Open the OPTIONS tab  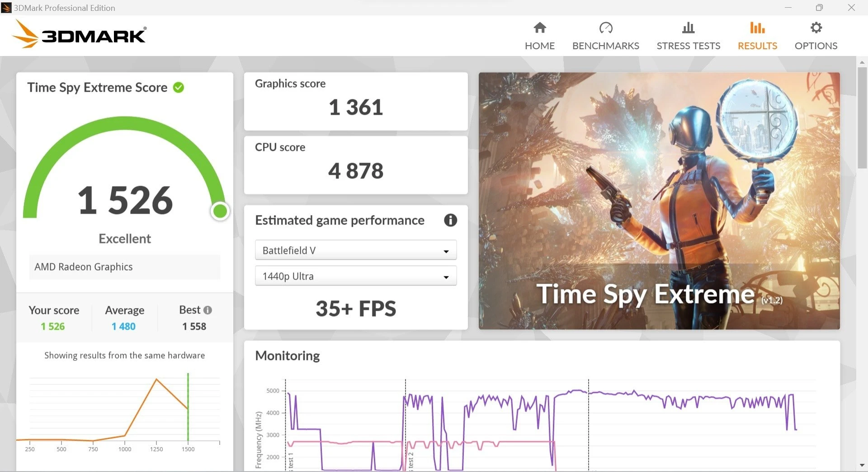point(816,36)
